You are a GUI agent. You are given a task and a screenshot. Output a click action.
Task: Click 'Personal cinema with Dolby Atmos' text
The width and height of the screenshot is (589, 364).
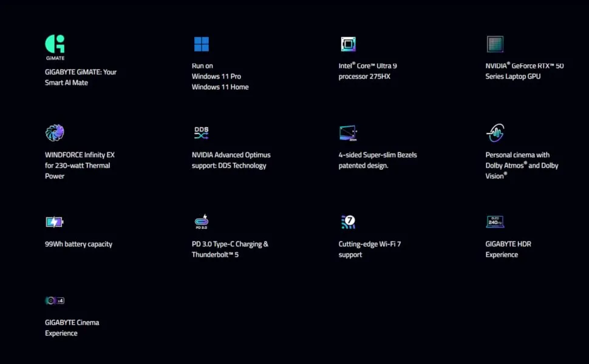tap(522, 166)
